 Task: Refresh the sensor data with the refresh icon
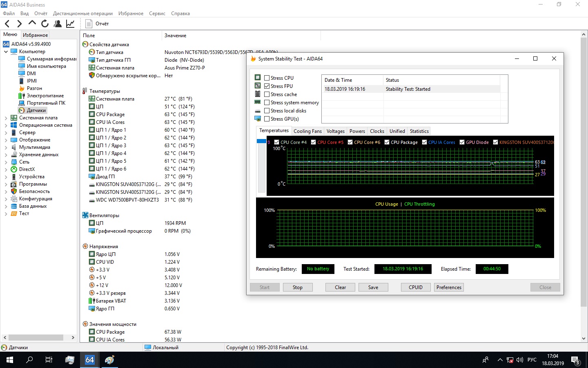[x=45, y=24]
